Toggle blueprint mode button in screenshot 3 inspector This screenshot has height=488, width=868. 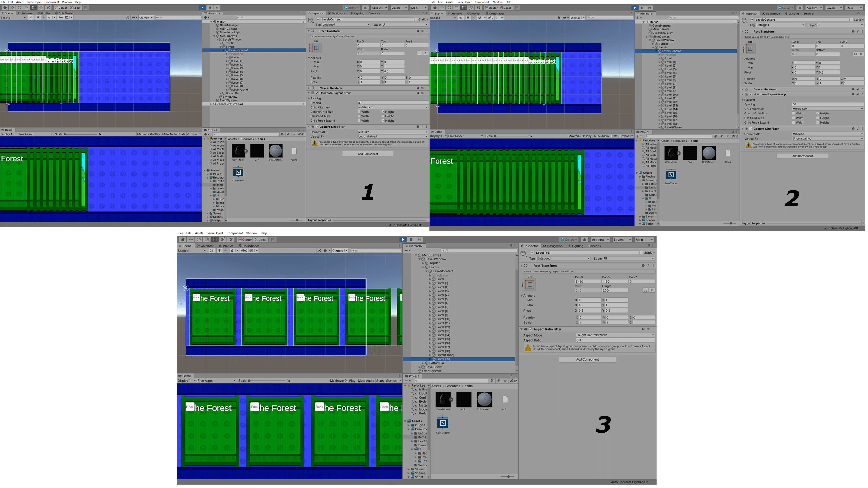[646, 290]
